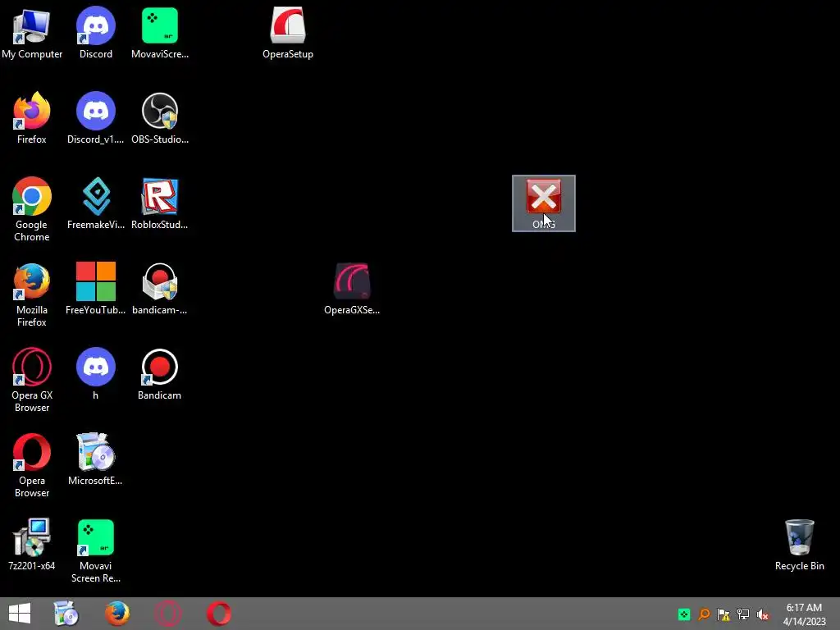
Task: Open the muted volume tray icon
Action: [763, 614]
